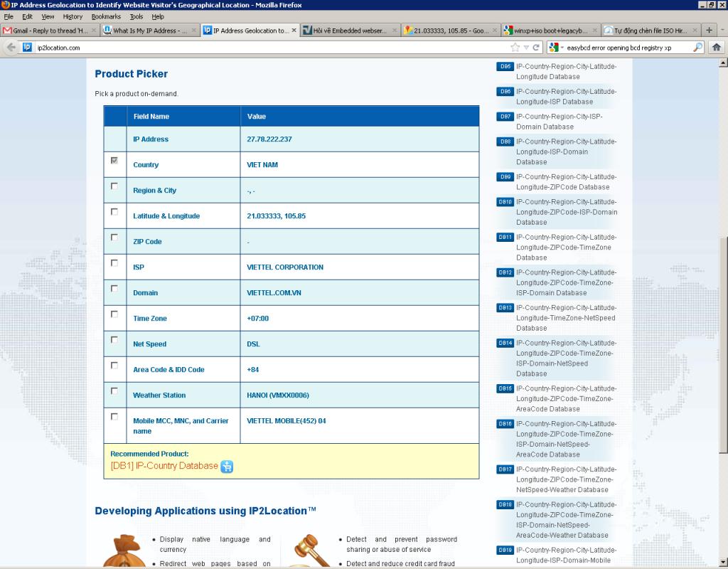The height and width of the screenshot is (569, 728).
Task: Open the Edit menu
Action: (x=28, y=17)
